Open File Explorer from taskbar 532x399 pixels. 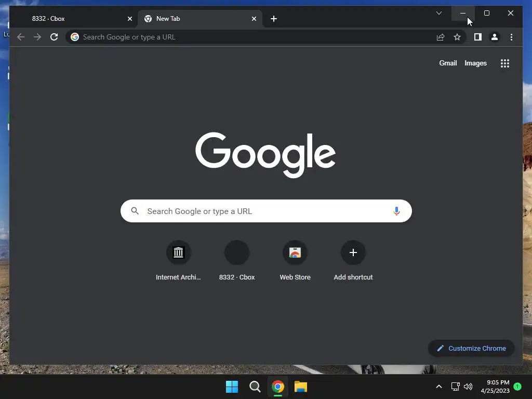coord(301,387)
